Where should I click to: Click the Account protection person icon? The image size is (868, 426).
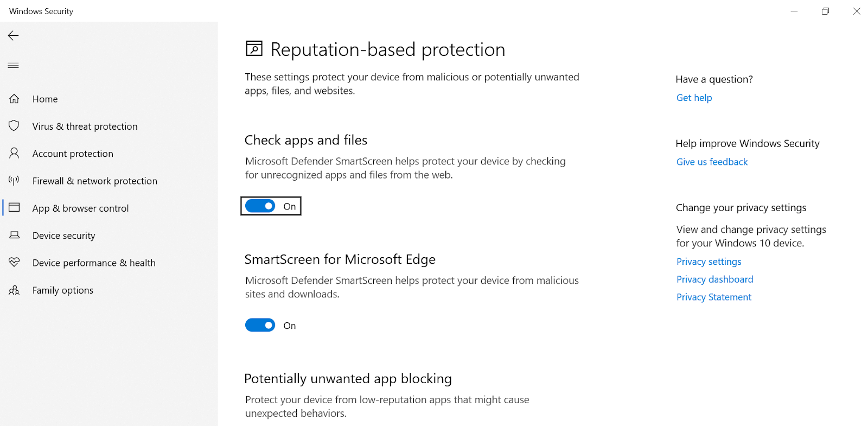(14, 153)
